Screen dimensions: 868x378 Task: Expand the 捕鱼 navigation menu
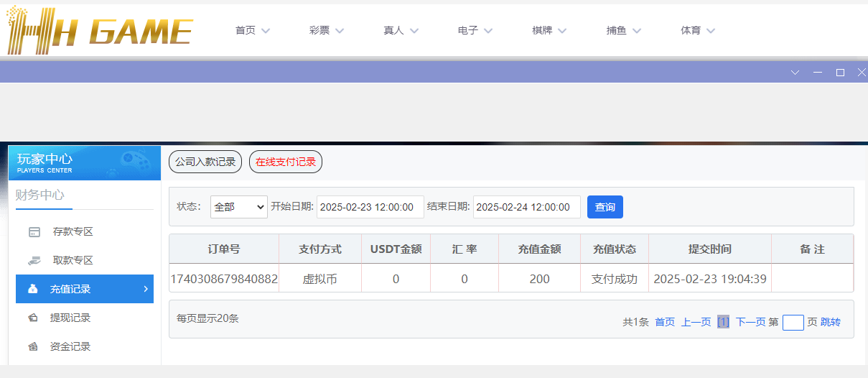point(623,30)
